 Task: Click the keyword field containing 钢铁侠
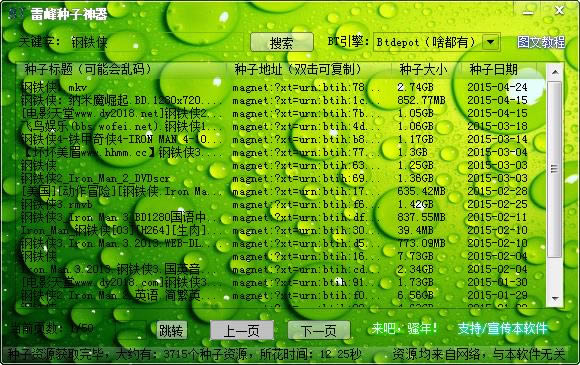coord(156,42)
